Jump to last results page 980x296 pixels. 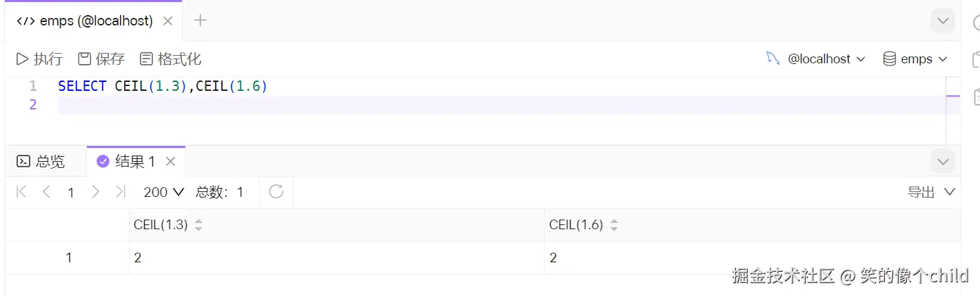(121, 191)
